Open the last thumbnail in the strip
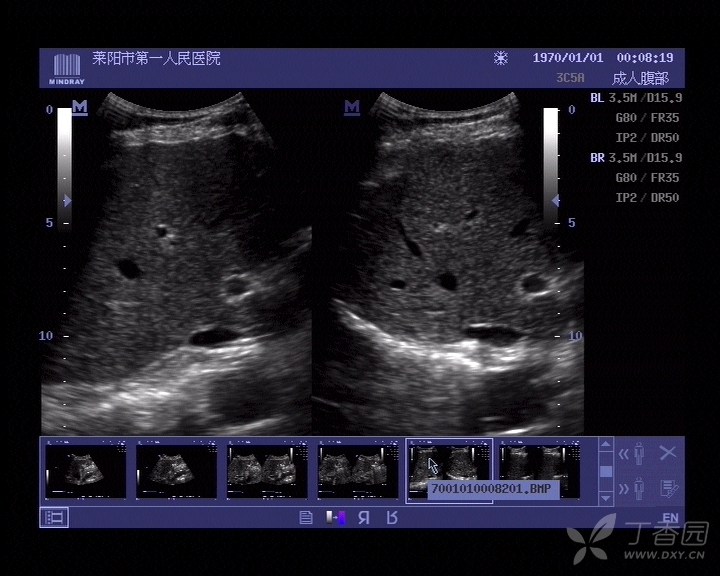The width and height of the screenshot is (720, 576). 540,470
